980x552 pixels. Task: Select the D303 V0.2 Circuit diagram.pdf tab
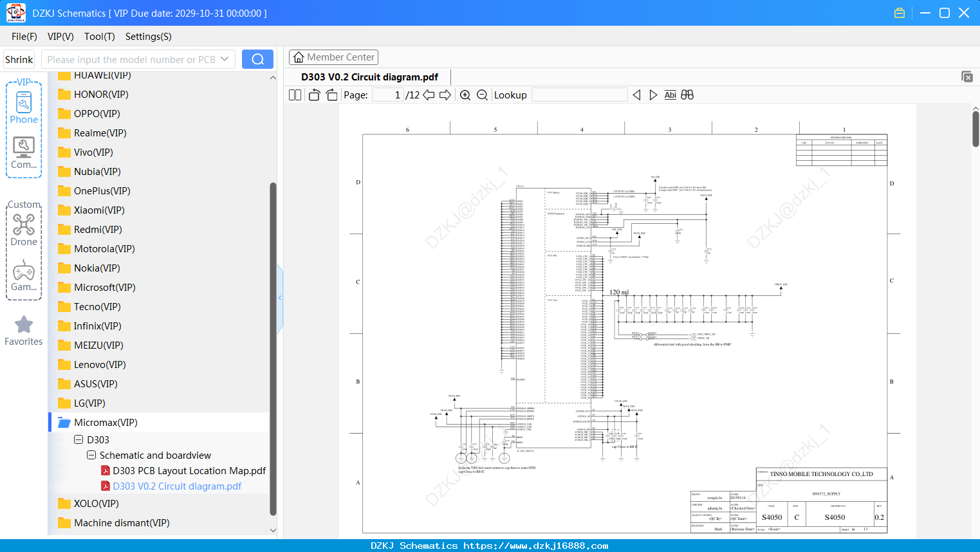point(369,77)
